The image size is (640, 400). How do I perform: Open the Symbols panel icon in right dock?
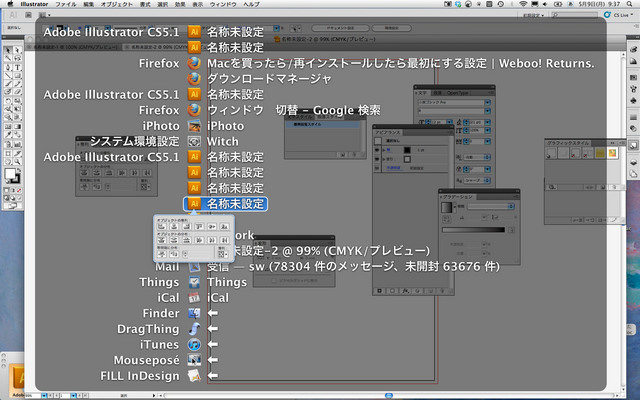(x=633, y=100)
